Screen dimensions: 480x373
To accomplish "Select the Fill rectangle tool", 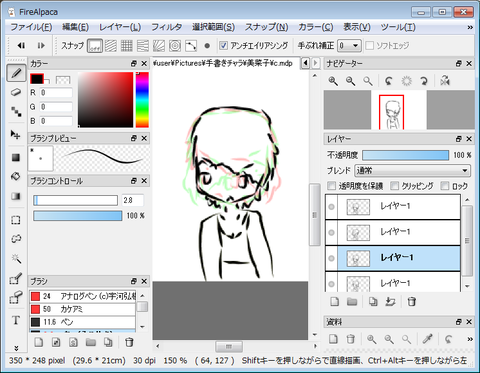I will coord(16,157).
